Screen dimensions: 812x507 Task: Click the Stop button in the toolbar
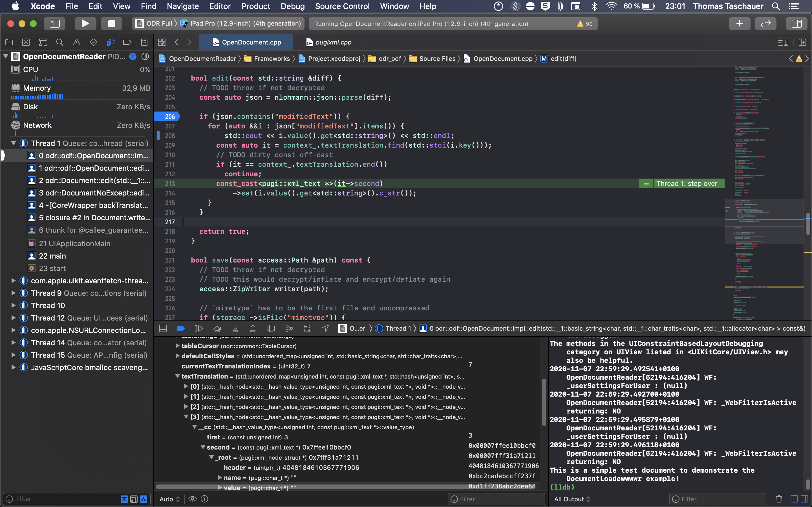[111, 23]
